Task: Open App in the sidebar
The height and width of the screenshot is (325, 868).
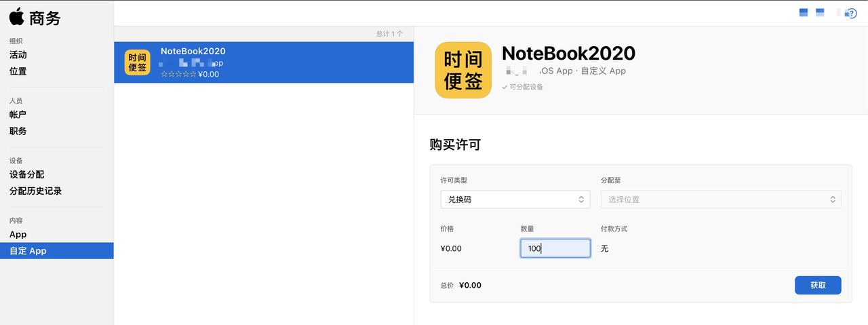Action: pyautogui.click(x=18, y=234)
